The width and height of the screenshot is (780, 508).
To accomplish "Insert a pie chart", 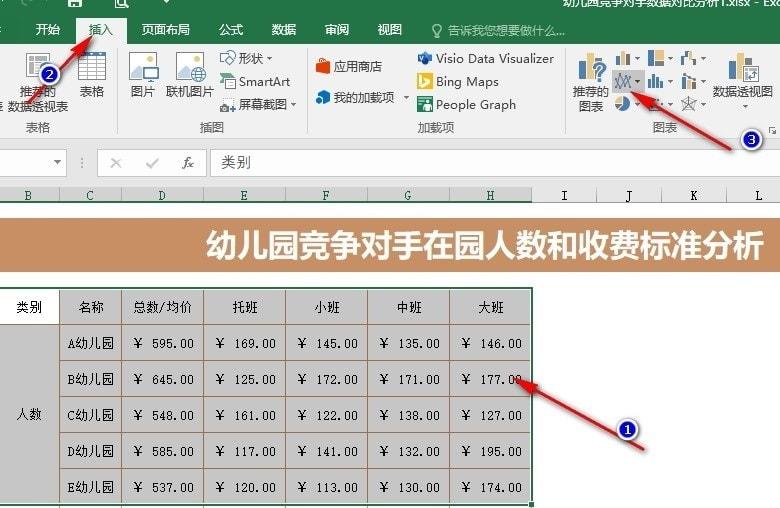I will [622, 103].
